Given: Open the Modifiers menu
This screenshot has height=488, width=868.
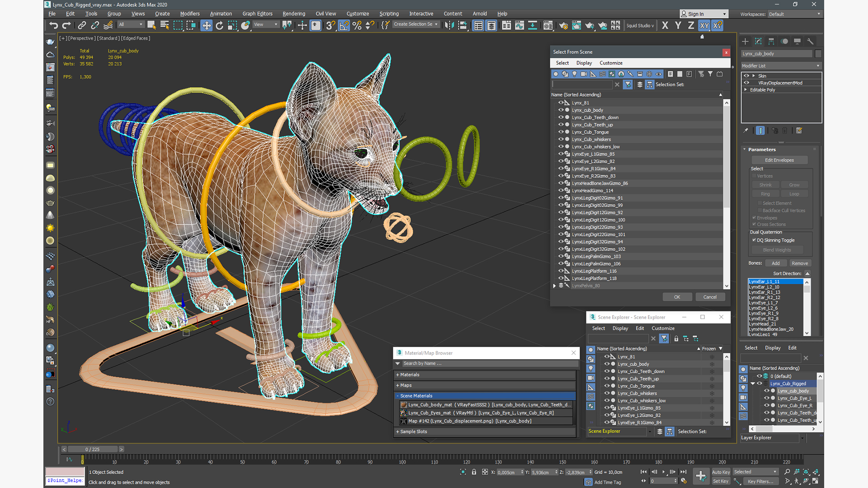Looking at the screenshot, I should pos(190,14).
